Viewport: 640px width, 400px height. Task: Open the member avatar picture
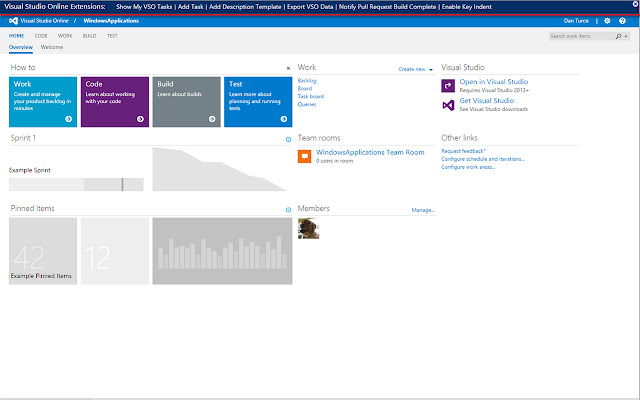pos(308,228)
